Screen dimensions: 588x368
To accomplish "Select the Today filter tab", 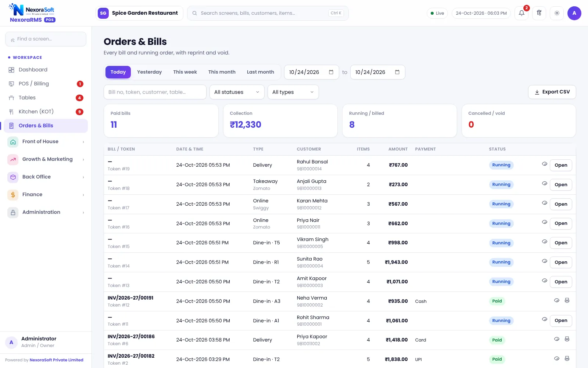I will [118, 72].
